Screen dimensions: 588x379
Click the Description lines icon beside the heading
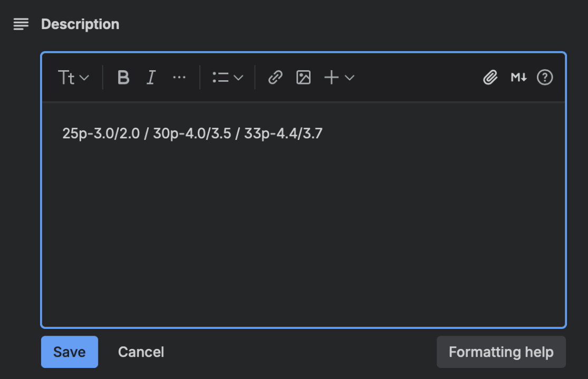[x=21, y=24]
